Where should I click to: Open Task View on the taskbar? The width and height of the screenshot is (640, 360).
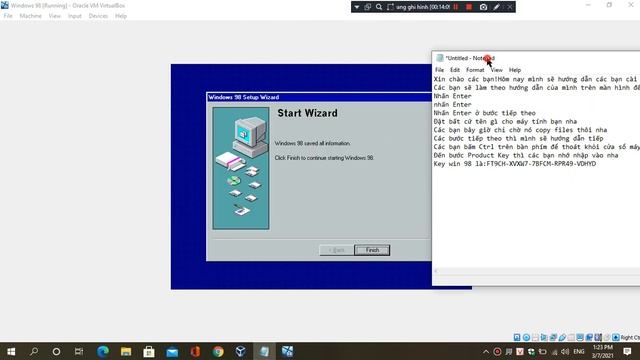pos(79,351)
